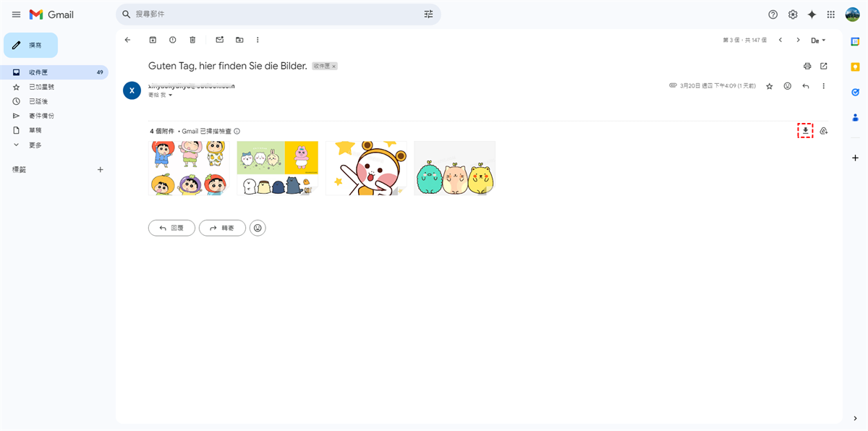Mark the email as unread
The image size is (868, 431).
pos(220,40)
